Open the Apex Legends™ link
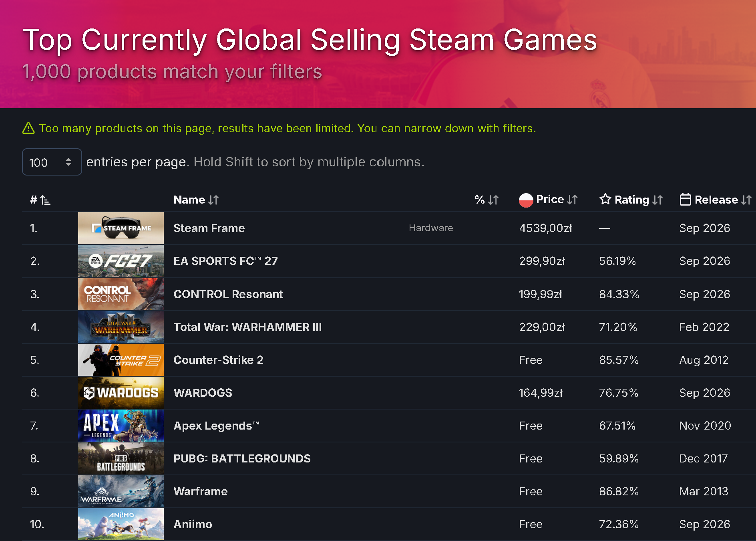 coord(217,426)
